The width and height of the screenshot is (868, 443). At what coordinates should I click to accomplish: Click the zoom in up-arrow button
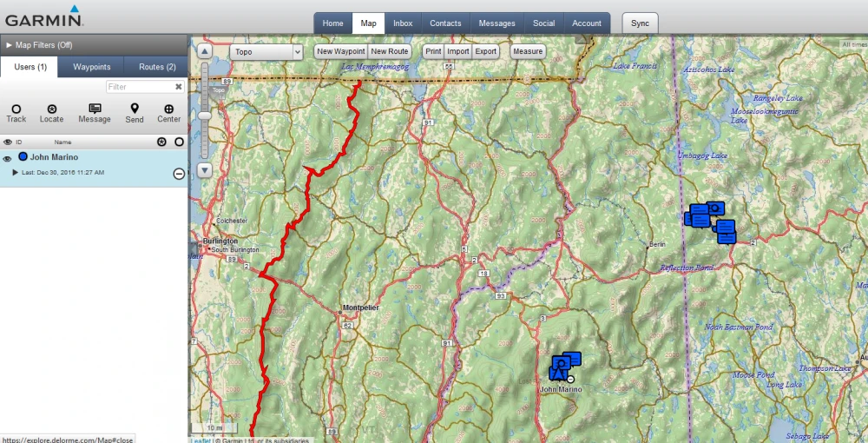point(204,51)
